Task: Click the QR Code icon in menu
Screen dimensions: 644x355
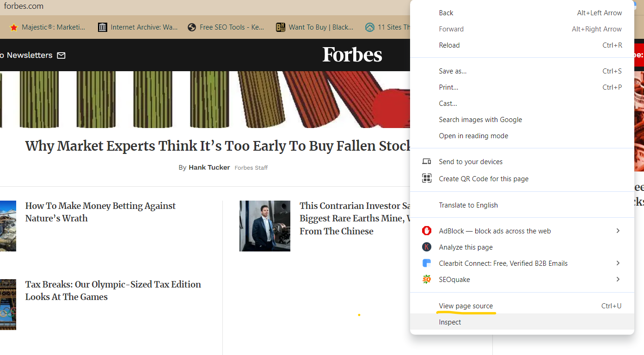Action: [x=427, y=178]
